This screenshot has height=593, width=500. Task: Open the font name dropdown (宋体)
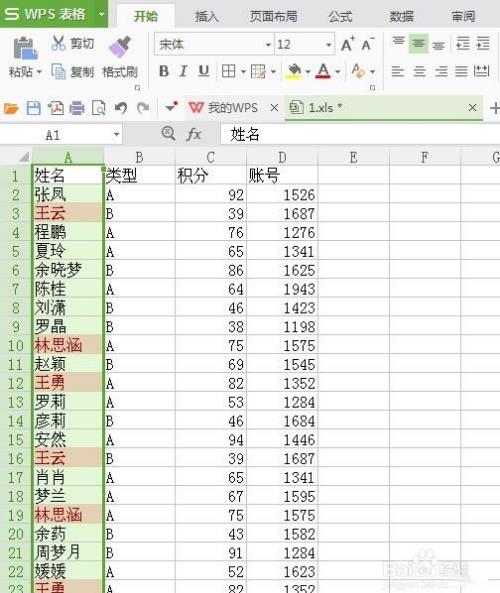[268, 45]
